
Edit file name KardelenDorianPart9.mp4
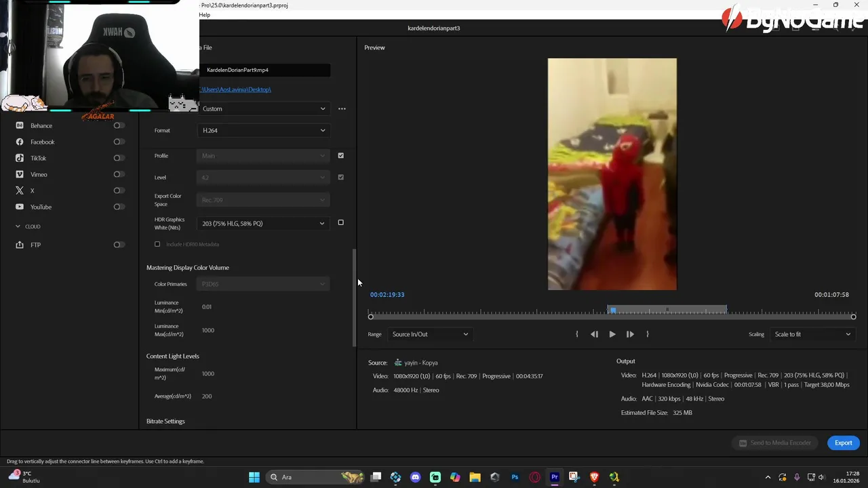point(264,70)
